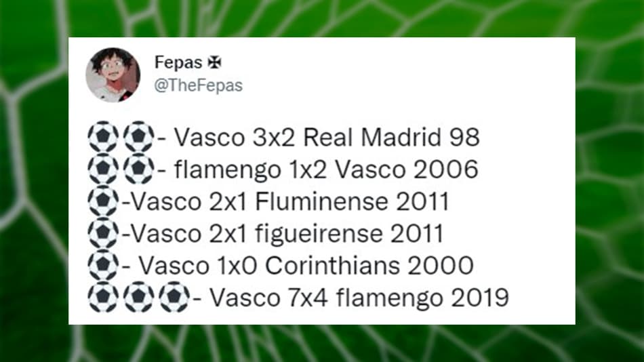Select the text Vasco 3x2 Real Madrid 98
This screenshot has width=644, height=362.
327,137
